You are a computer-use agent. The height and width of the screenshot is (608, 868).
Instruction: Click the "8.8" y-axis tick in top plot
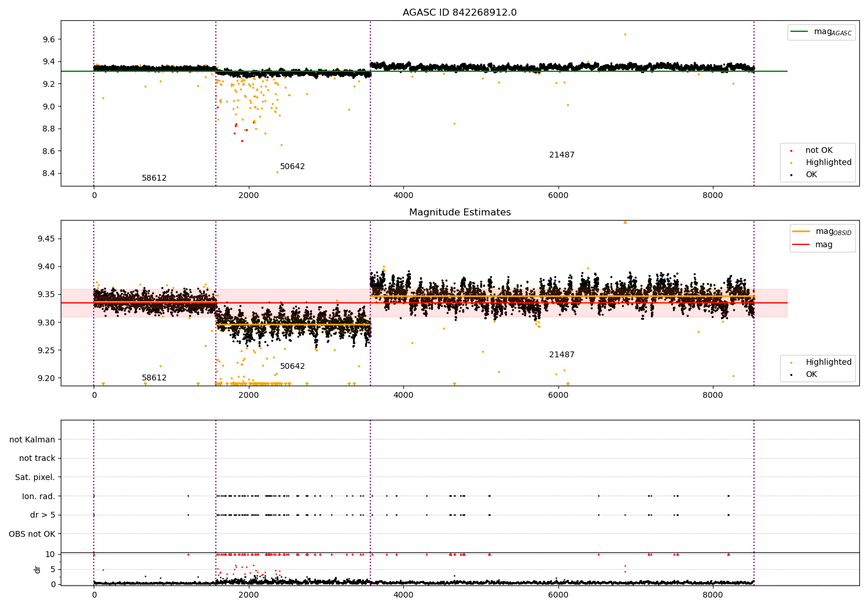[49, 129]
